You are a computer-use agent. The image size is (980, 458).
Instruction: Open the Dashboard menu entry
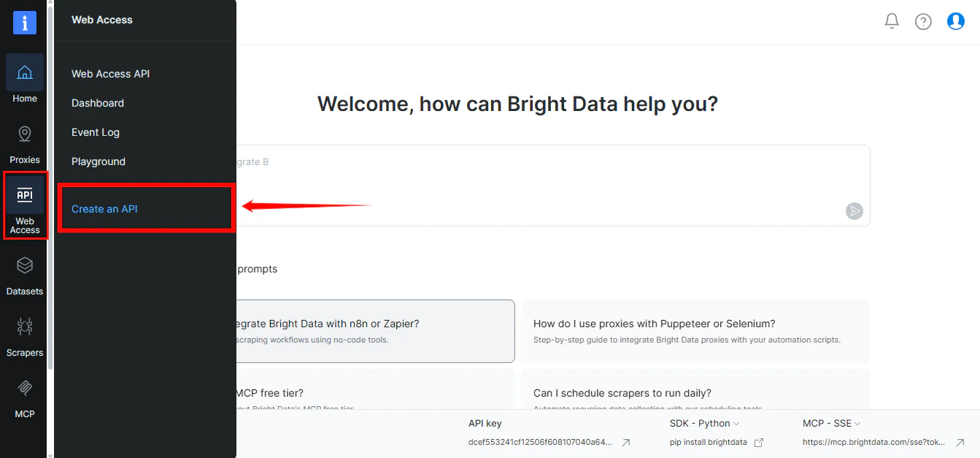pyautogui.click(x=97, y=103)
